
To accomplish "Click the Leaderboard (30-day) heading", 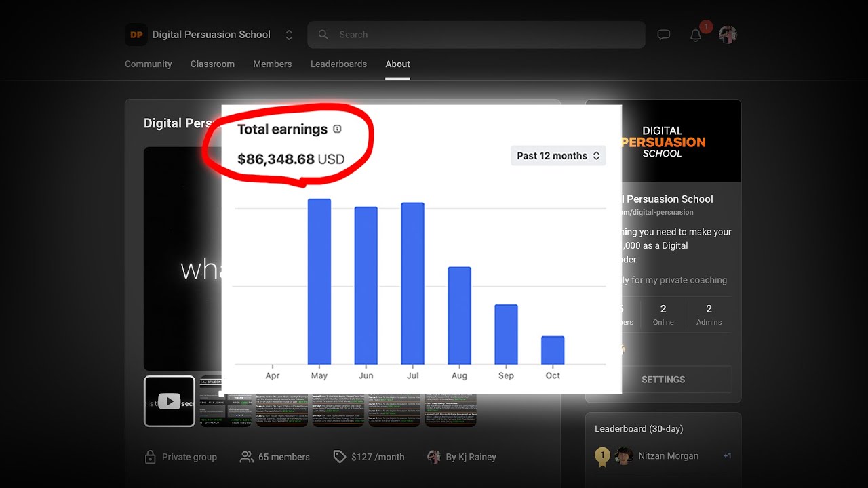I will coord(639,429).
